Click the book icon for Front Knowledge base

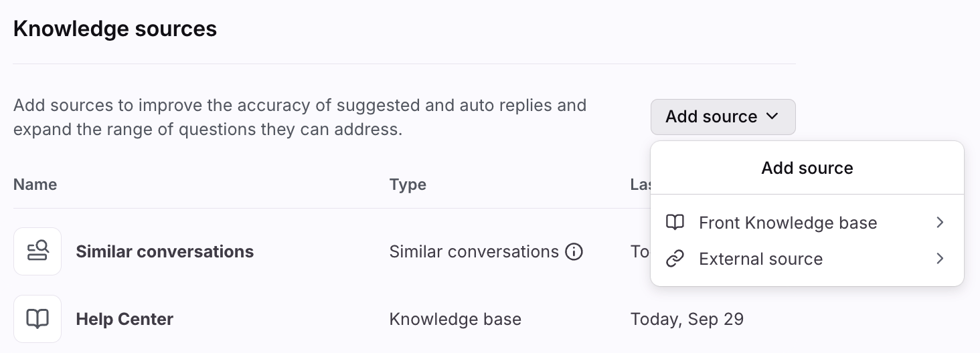click(675, 223)
